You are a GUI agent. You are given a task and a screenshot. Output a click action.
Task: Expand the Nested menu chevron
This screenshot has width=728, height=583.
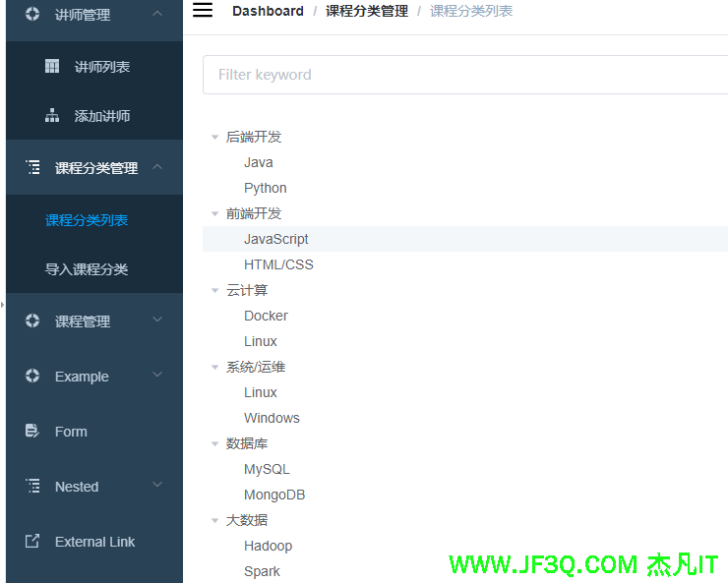pos(157,487)
